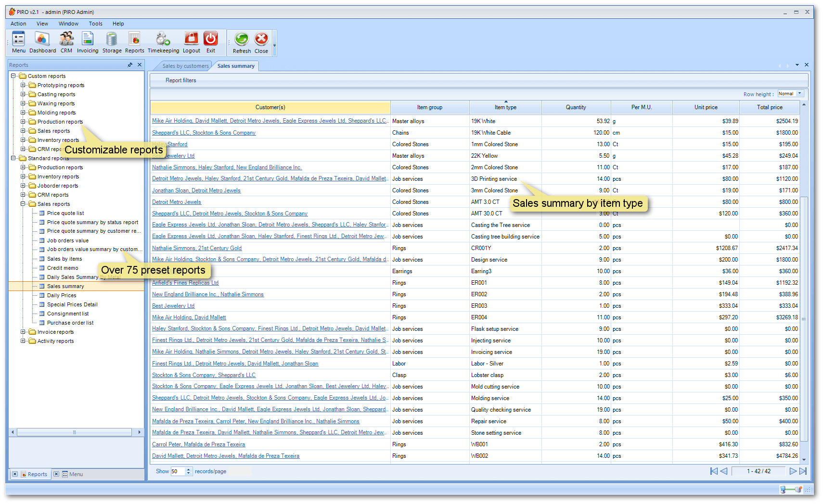Select the Consignment list report
This screenshot has height=504, width=823.
[x=68, y=314]
